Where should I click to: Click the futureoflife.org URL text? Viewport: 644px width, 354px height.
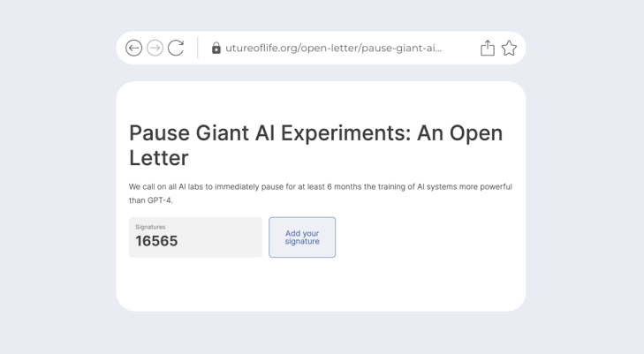(333, 49)
